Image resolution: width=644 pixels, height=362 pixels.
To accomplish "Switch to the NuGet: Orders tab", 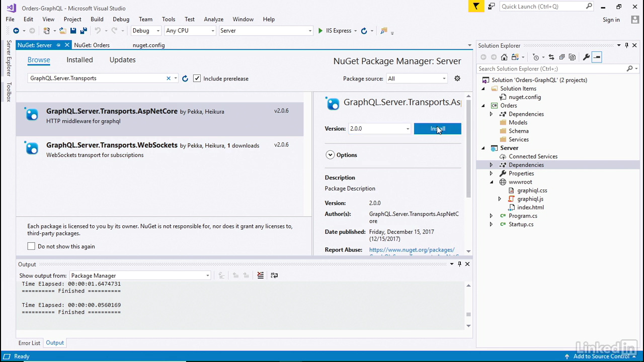I will 92,45.
